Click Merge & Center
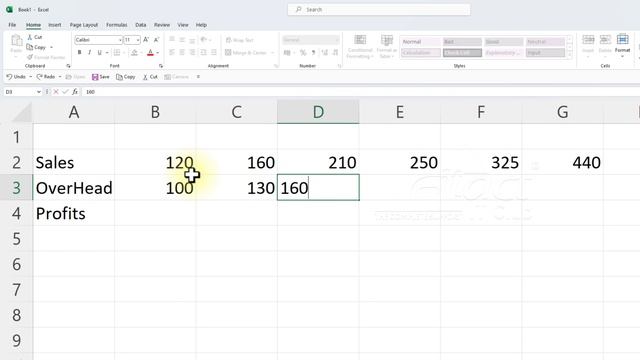640x360 pixels. tap(246, 53)
